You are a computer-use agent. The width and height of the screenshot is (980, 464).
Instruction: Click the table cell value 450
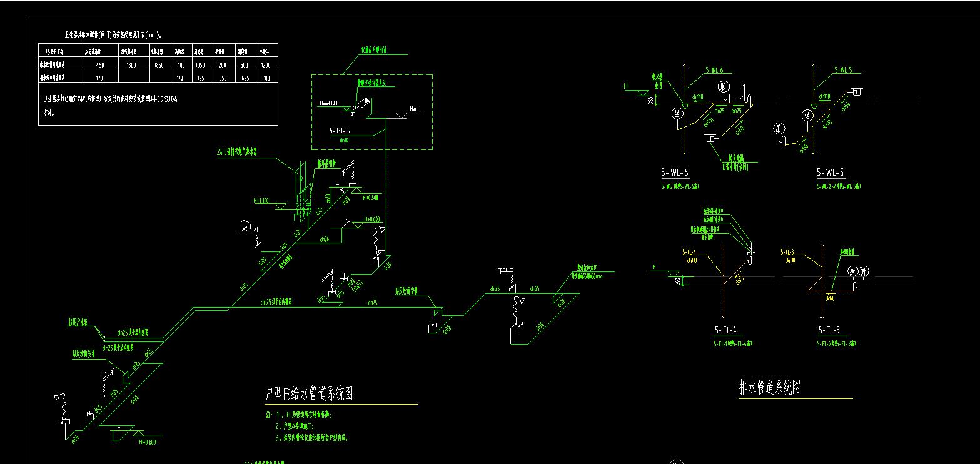(99, 65)
